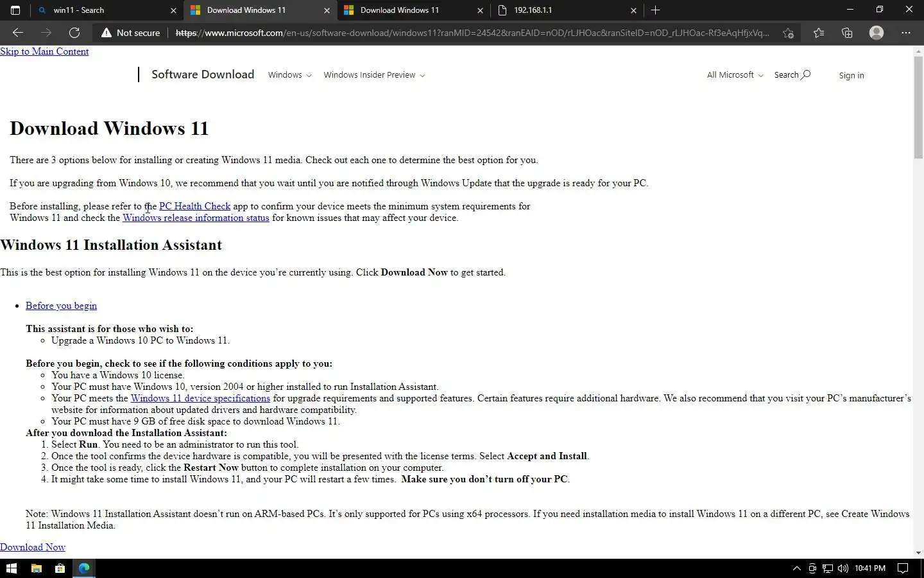Click the Not secure warning icon
The height and width of the screenshot is (578, 924).
point(107,33)
